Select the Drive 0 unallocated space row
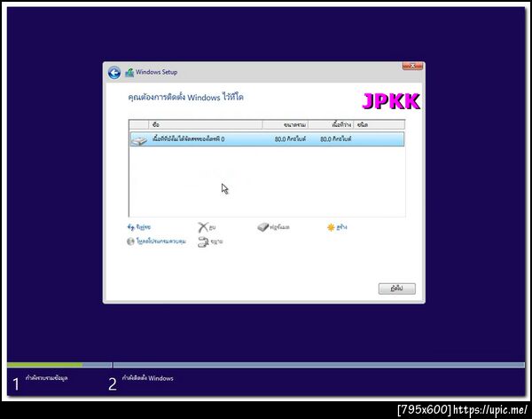 [267, 139]
